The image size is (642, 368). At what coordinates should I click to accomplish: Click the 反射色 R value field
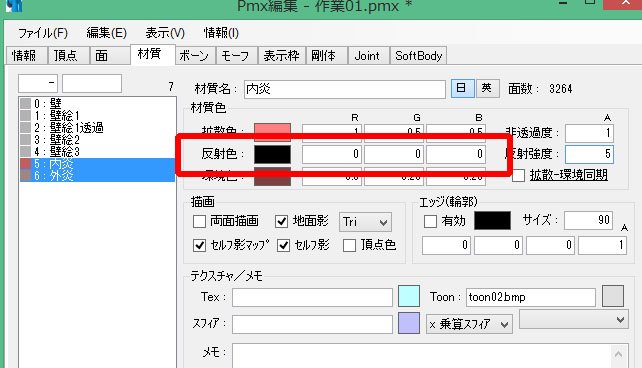[x=332, y=154]
